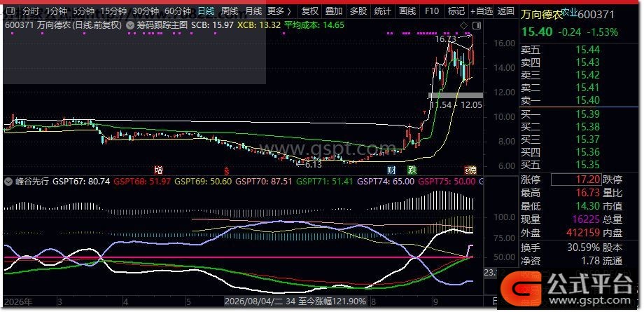Viewport: 644px width, 312px height.
Task: Click the red S marker on the chart
Action: (x=225, y=170)
